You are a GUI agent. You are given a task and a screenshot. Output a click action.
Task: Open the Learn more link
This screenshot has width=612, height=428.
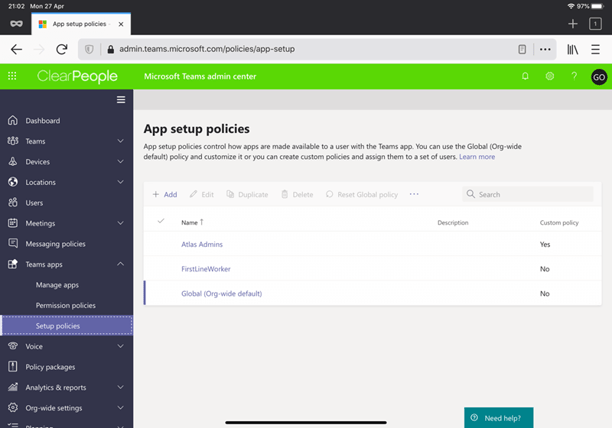click(477, 156)
